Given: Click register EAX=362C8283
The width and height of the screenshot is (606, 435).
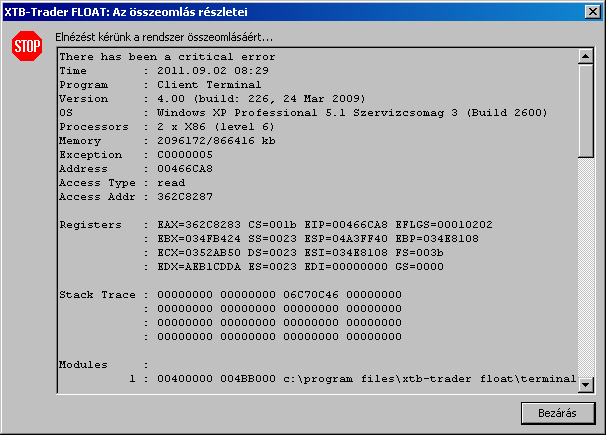Looking at the screenshot, I should pos(199,224).
